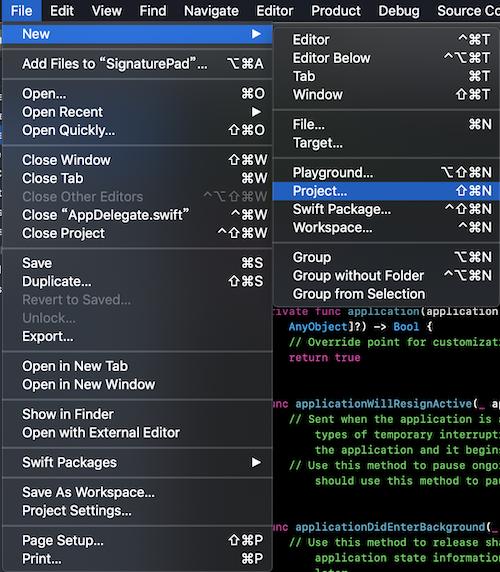Choose Show in Finder
500x572 pixels.
[137, 414]
